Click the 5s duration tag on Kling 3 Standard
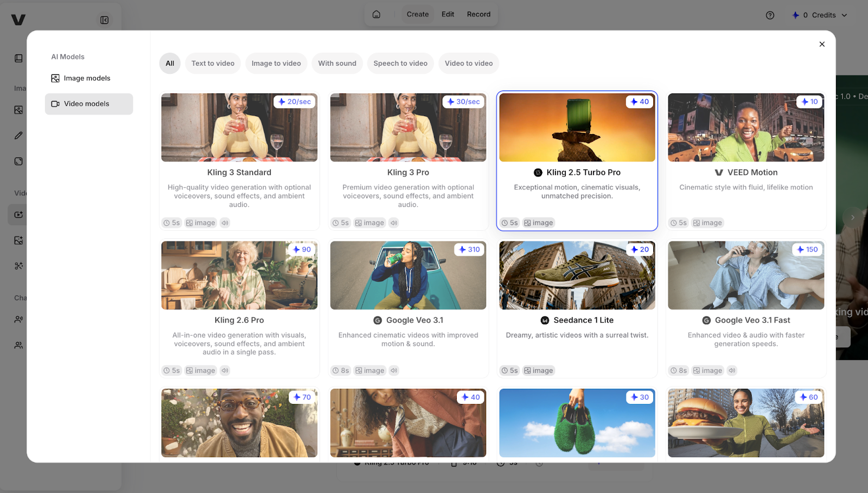Screen dimensions: 868x493 [171, 223]
